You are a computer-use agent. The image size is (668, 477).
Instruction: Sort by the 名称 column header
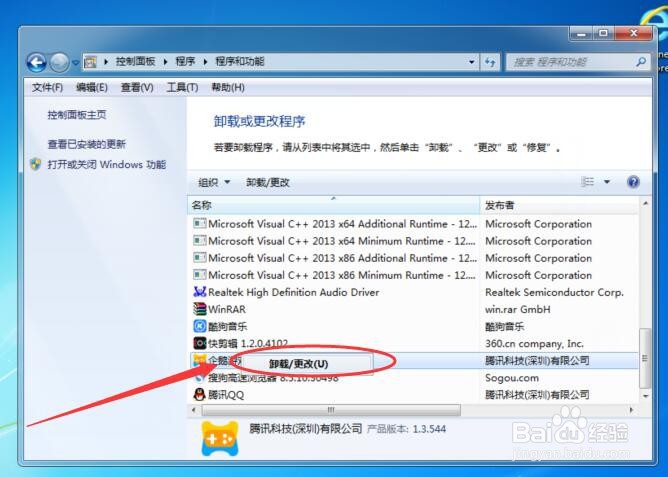click(334, 205)
